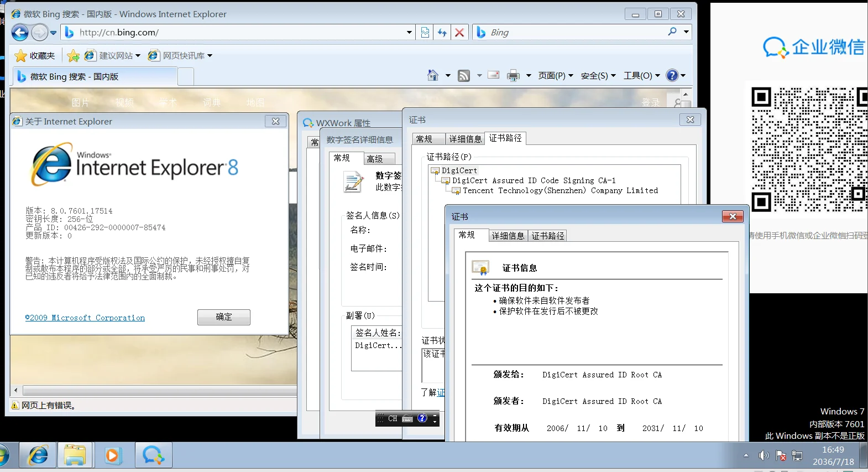Open a new blank tab
This screenshot has height=472, width=868.
pos(186,76)
